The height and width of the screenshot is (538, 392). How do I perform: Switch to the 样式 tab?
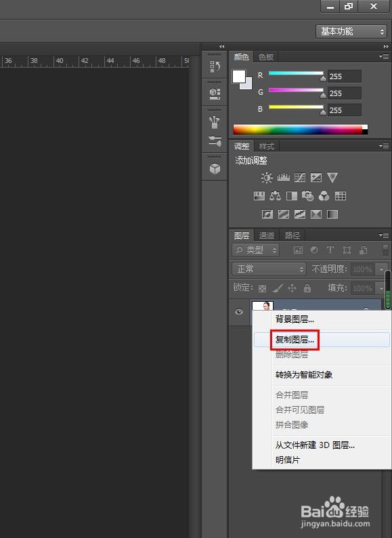[x=267, y=146]
